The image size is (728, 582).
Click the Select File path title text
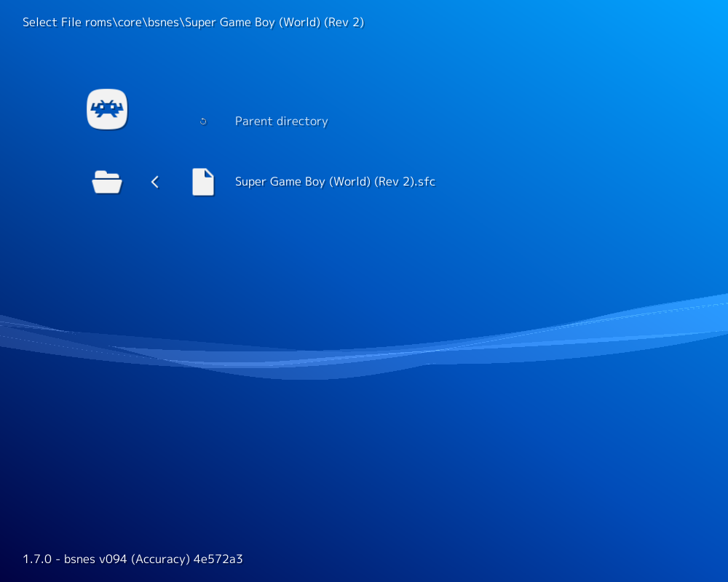[193, 23]
